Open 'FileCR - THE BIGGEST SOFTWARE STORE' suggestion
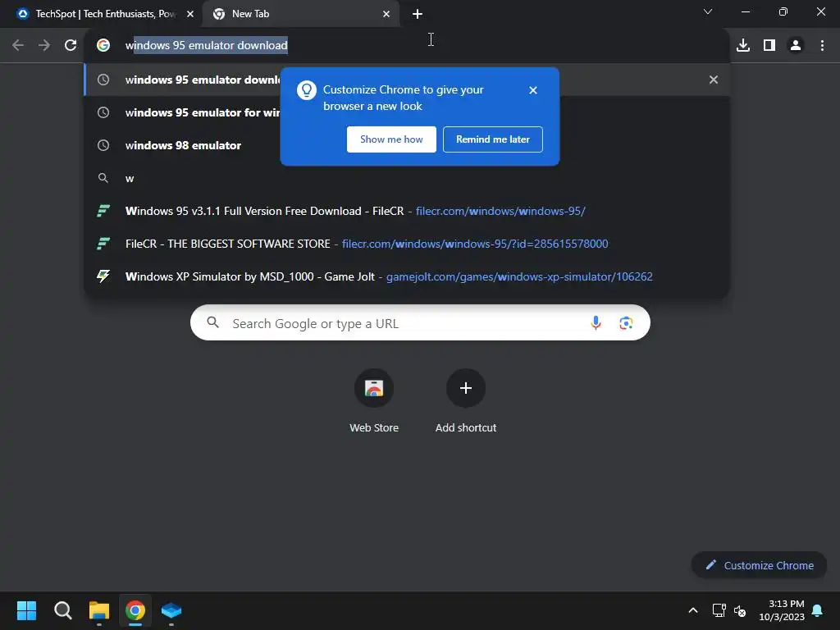This screenshot has width=840, height=630. pos(407,244)
